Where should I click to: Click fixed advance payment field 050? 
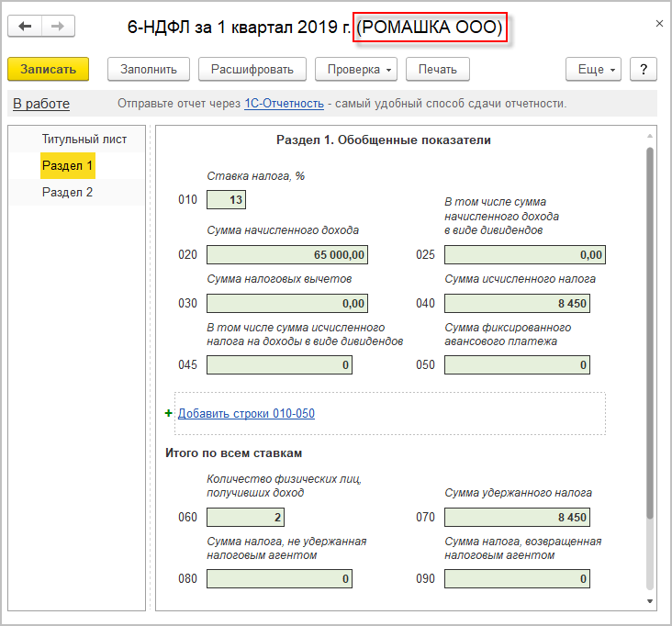pyautogui.click(x=517, y=364)
